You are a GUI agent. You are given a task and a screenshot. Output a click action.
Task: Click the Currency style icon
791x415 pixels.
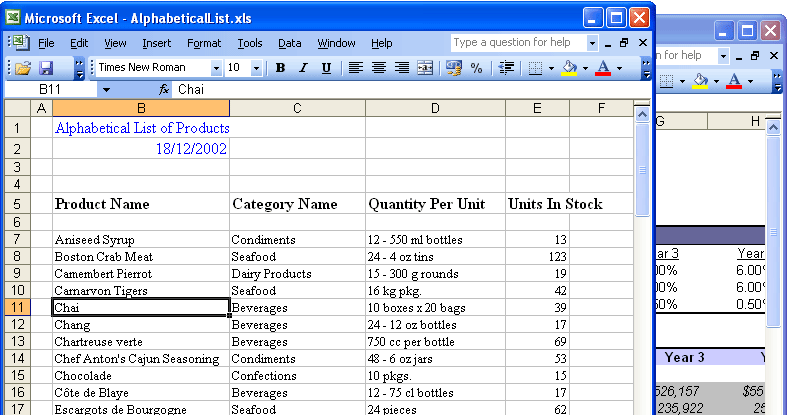coord(454,68)
